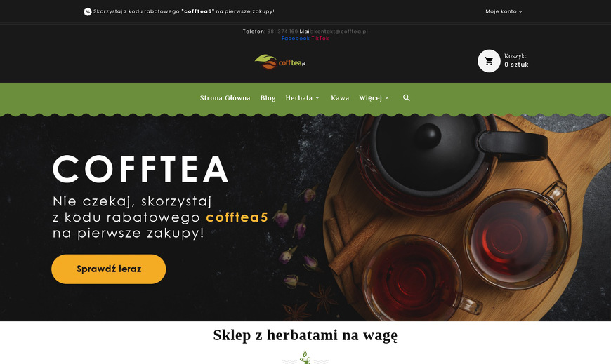Open the Blog menu item
The image size is (611, 364).
[268, 97]
